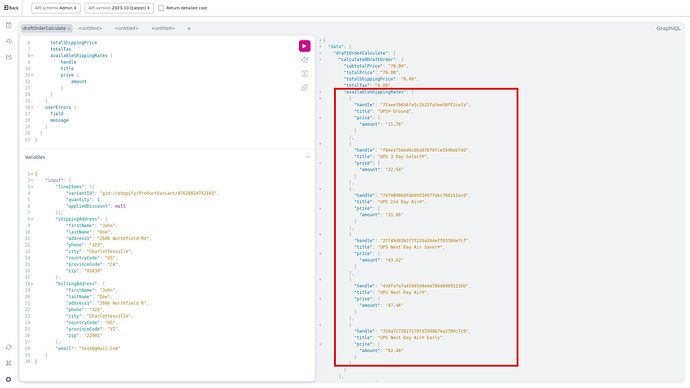The height and width of the screenshot is (388, 690).
Task: Fold the userErrors block in query editor
Action: tap(32, 107)
